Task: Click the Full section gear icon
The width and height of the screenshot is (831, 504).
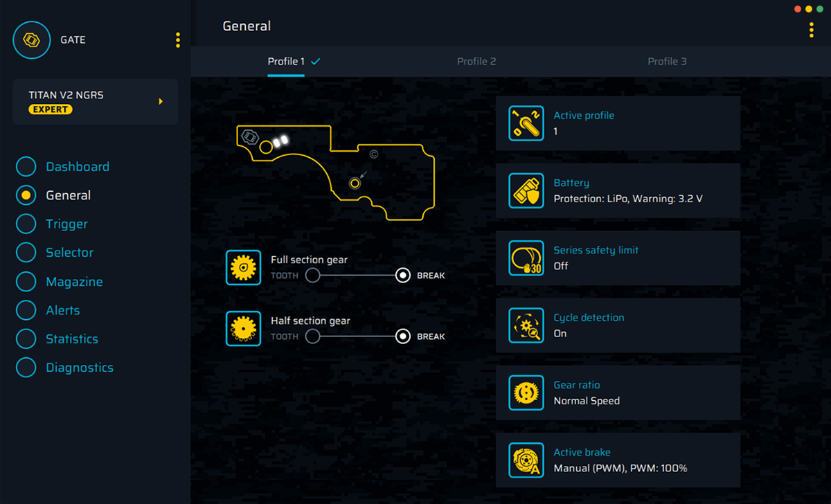Action: pyautogui.click(x=243, y=268)
